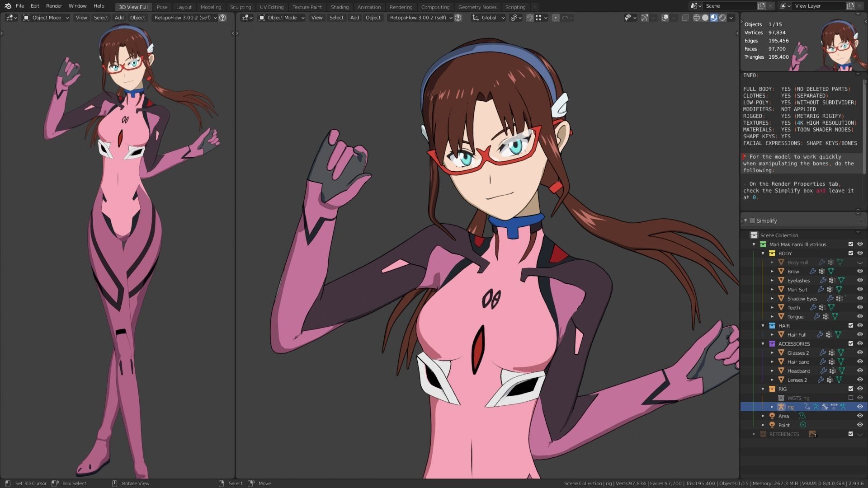Click image icon on REFERENCES row
Screen dimensions: 868x488
click(x=813, y=434)
